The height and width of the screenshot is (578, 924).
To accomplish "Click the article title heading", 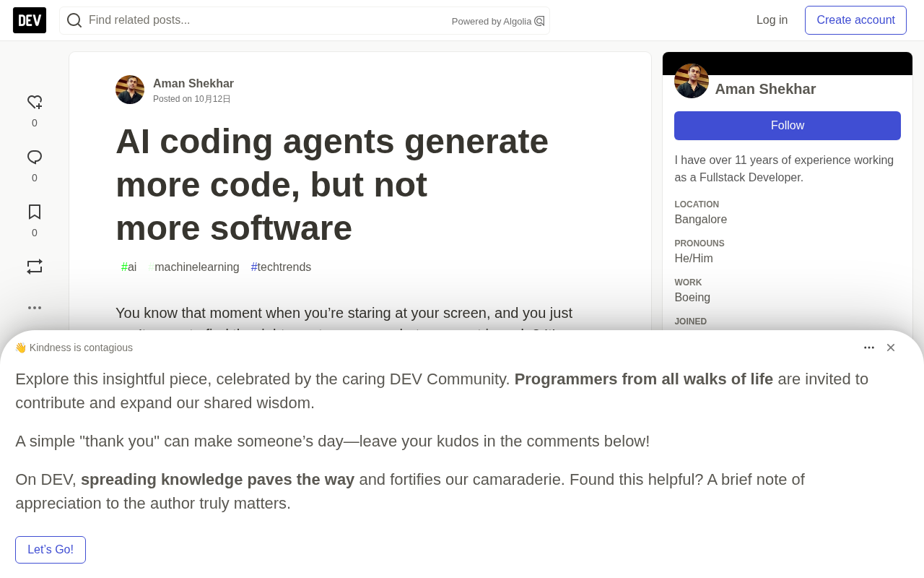I will click(x=332, y=185).
